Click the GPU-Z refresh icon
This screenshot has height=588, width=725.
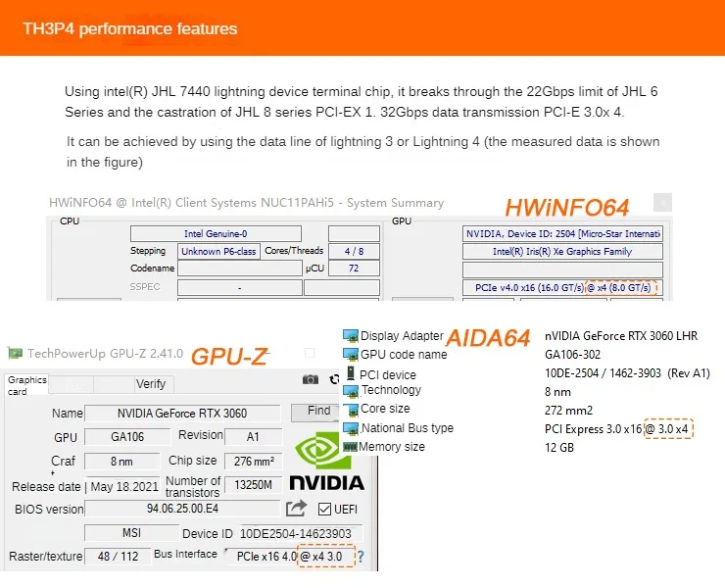click(334, 380)
